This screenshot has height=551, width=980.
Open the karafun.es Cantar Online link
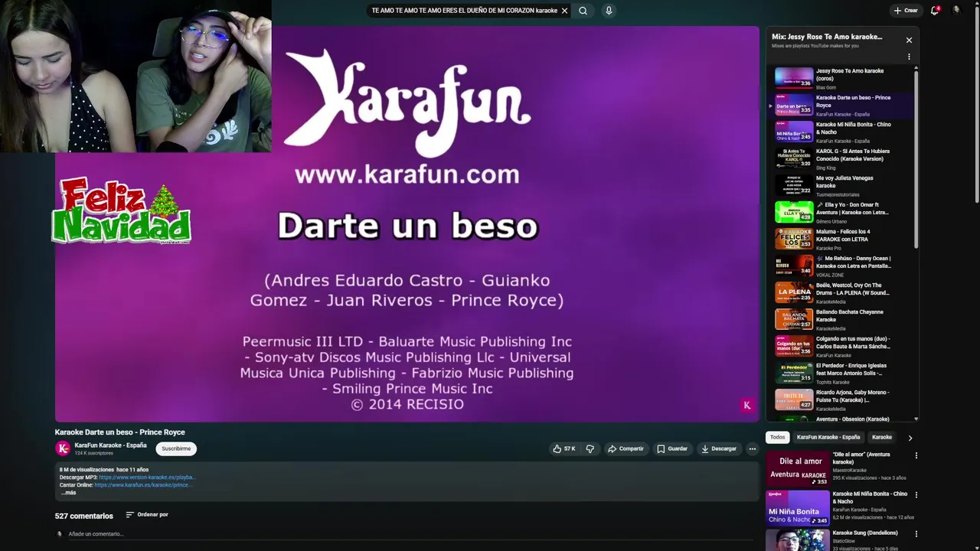coord(142,485)
